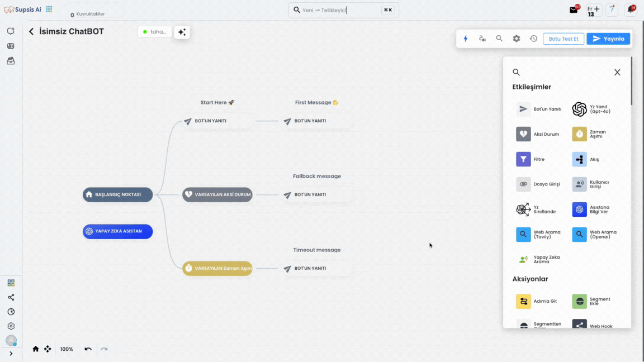Click the Fr 13 language shortcut button
The width and height of the screenshot is (644, 362).
click(x=594, y=10)
